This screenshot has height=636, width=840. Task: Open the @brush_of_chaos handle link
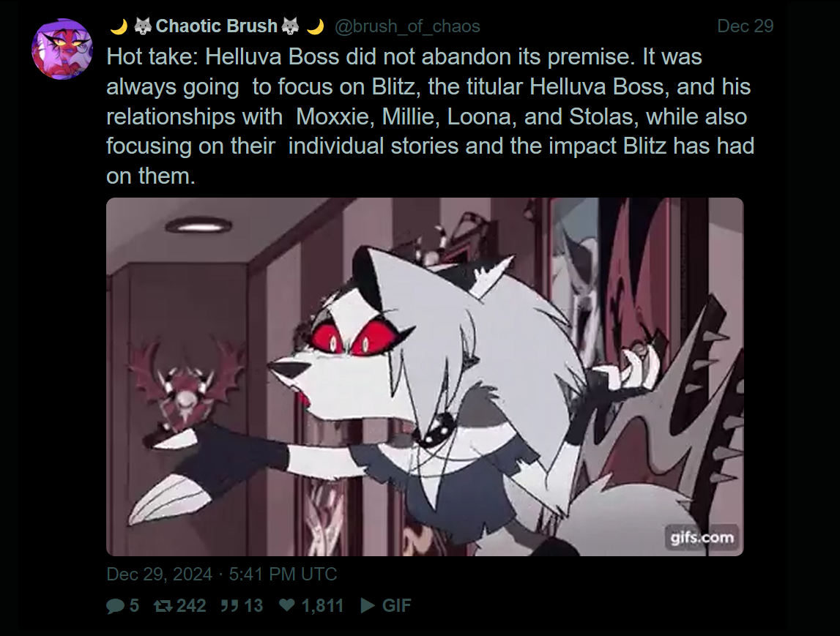tap(407, 26)
